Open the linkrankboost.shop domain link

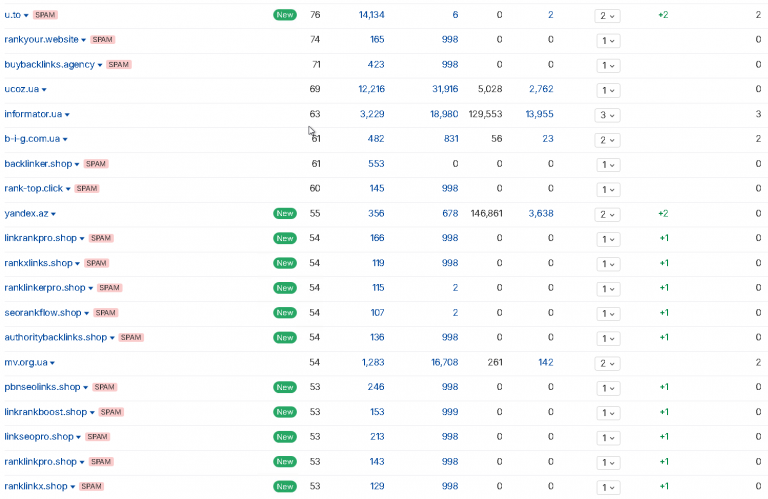coord(46,412)
